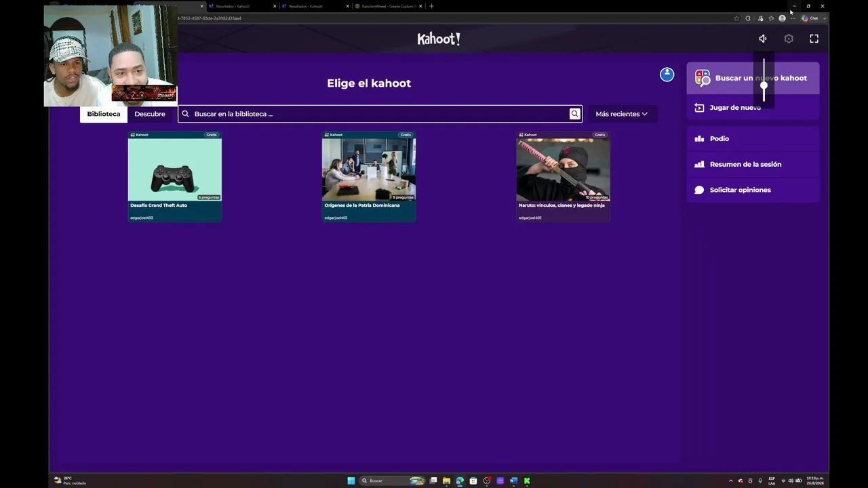The height and width of the screenshot is (488, 868).
Task: Expand the Más recientes sort dropdown
Action: point(621,114)
